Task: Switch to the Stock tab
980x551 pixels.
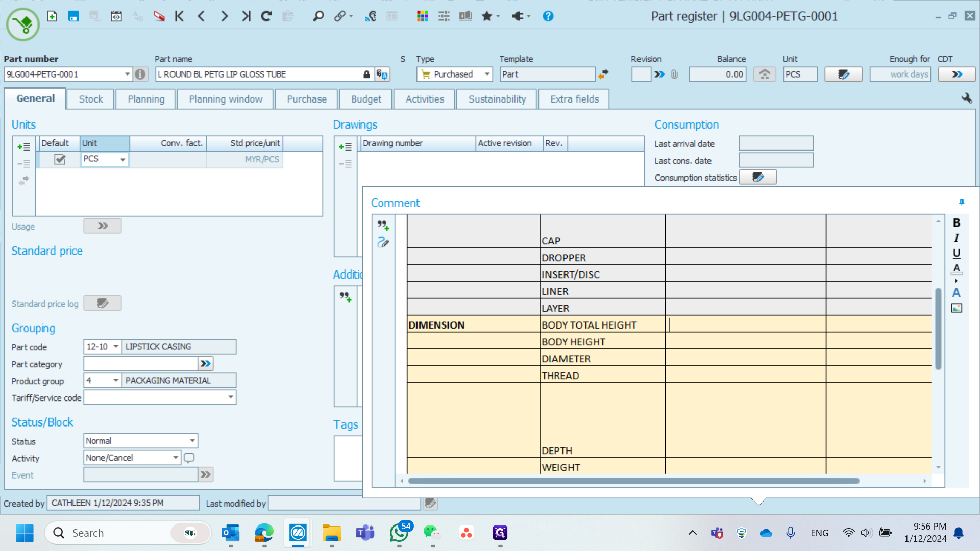Action: pos(91,99)
